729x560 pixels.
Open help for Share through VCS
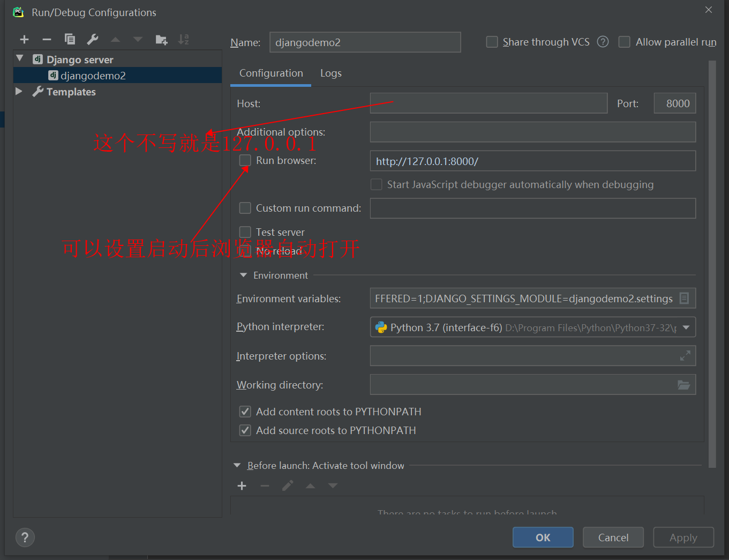603,42
